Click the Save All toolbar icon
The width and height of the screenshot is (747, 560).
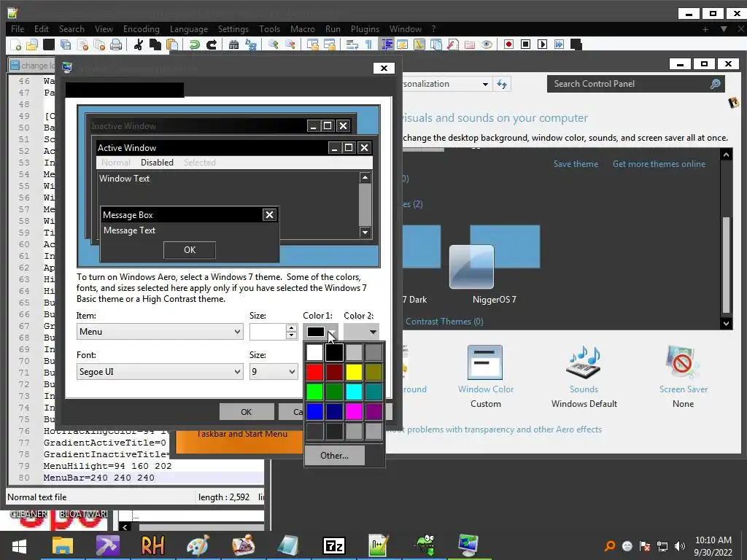[65, 44]
